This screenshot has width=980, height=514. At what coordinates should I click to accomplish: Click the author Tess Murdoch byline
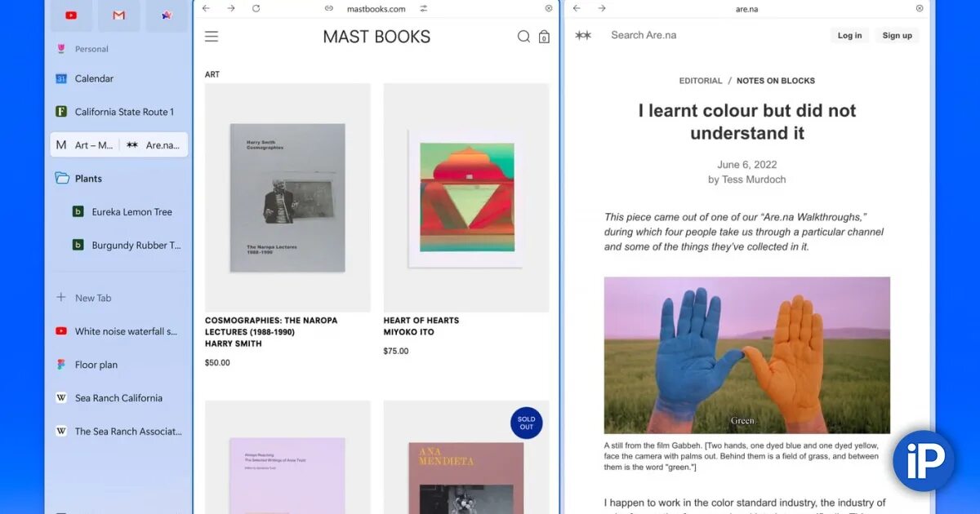coord(747,179)
